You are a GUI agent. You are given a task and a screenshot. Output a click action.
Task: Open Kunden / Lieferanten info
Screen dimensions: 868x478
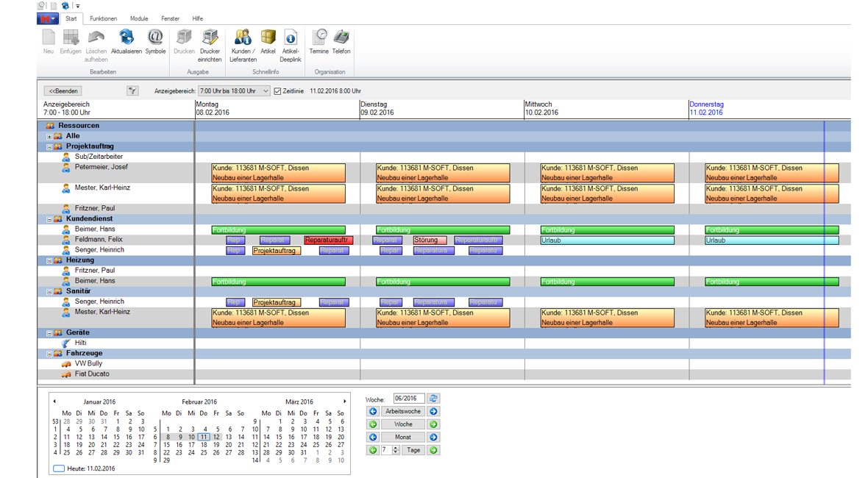[243, 38]
